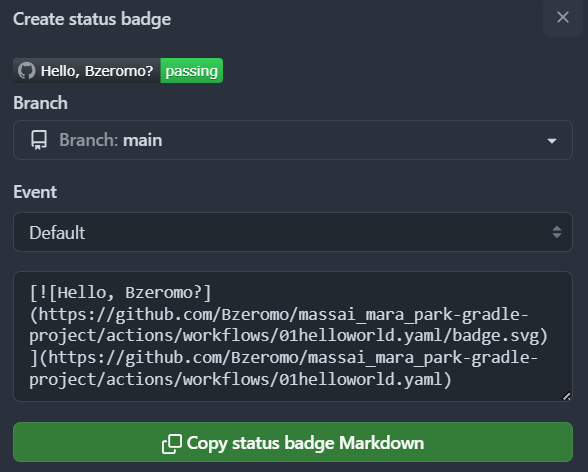Viewport: 588px width, 472px height.
Task: Click the 'Branch' field label
Action: 40,103
